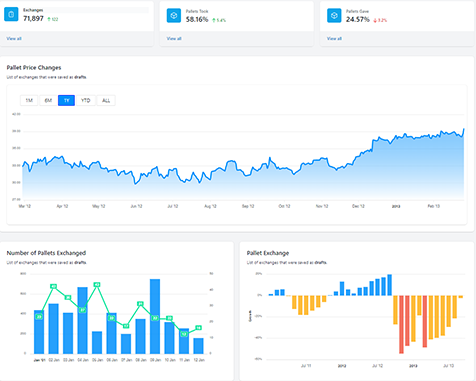This screenshot has height=381, width=476.
Task: Switch chart range to ALL
Action: coord(106,100)
